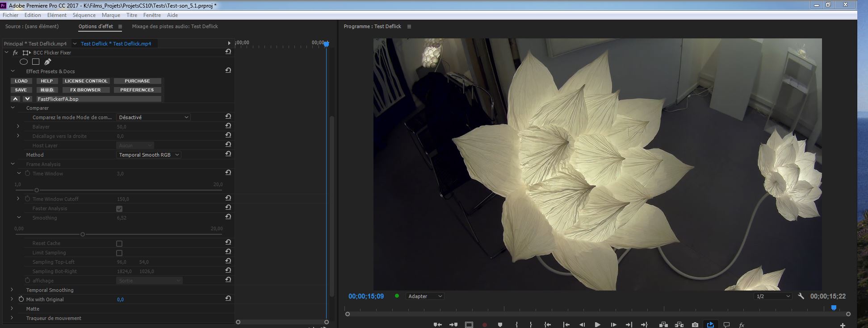Open the Désactivé compare mode dropdown
Image resolution: width=868 pixels, height=328 pixels.
pos(153,117)
